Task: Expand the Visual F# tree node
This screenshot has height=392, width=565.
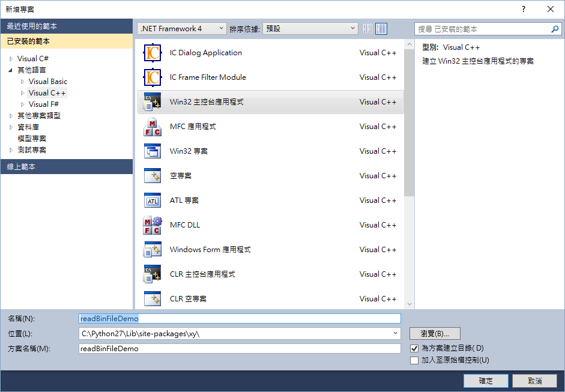Action: click(x=23, y=104)
